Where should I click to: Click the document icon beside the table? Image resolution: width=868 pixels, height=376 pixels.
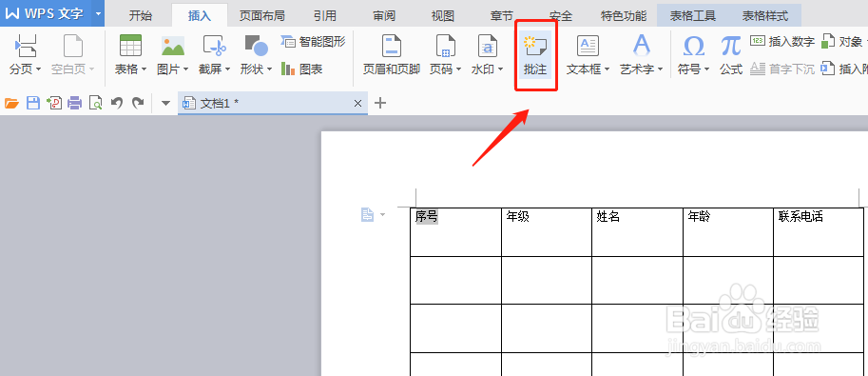pos(367,214)
